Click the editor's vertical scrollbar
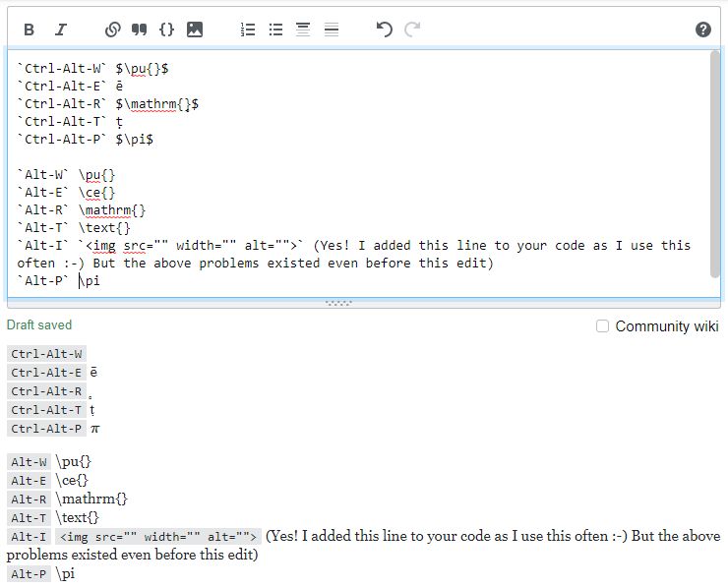Screen dimensions: 728x588 pos(715,164)
